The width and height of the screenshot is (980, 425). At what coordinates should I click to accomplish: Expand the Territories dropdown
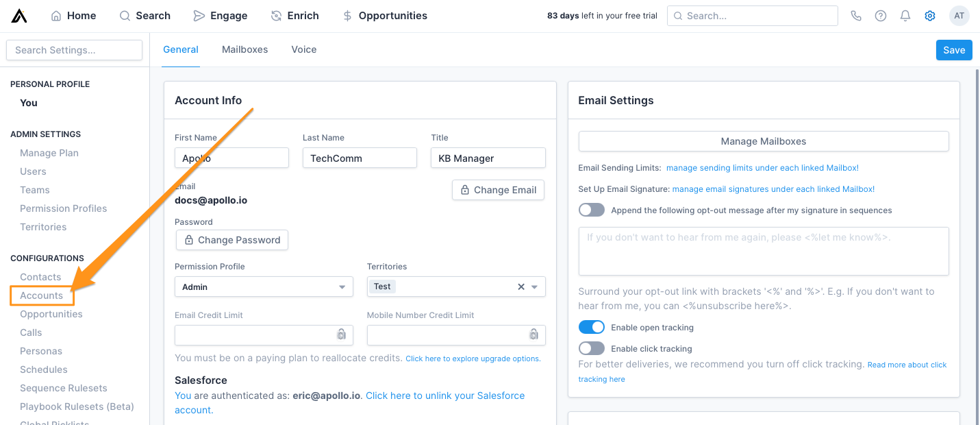tap(534, 287)
